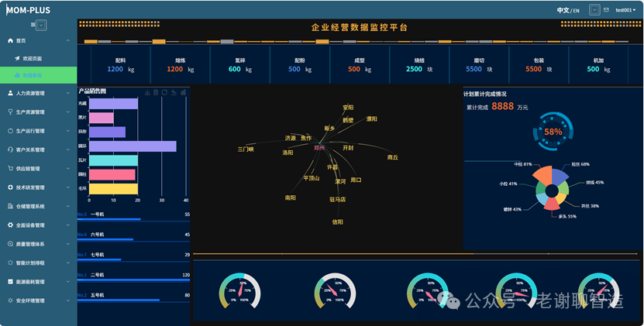Click the 郑州 node on the map

319,146
